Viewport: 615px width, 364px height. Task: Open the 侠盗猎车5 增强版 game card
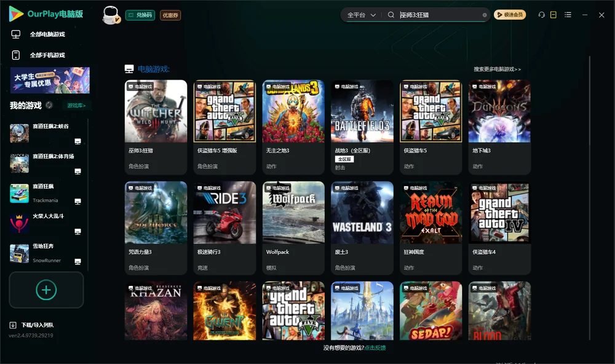[224, 127]
